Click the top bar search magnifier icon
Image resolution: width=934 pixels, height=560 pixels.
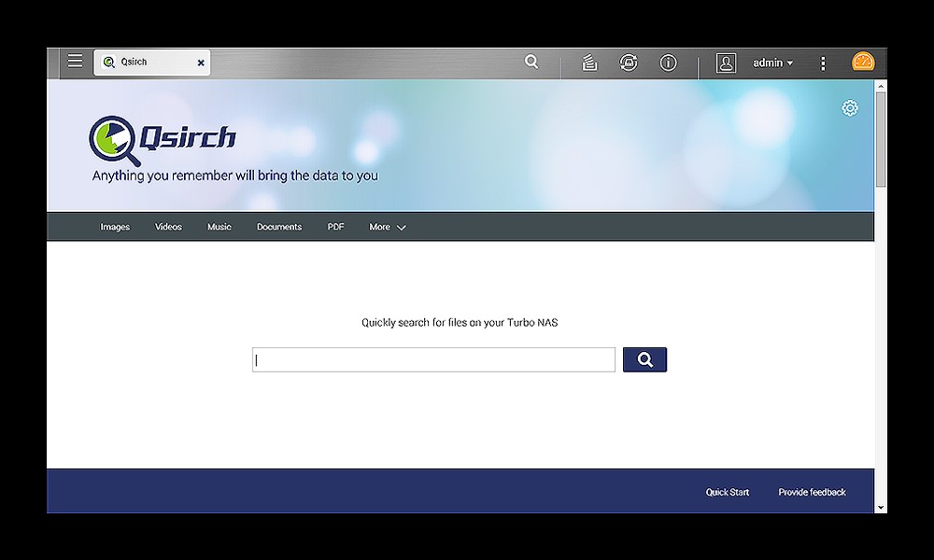531,62
